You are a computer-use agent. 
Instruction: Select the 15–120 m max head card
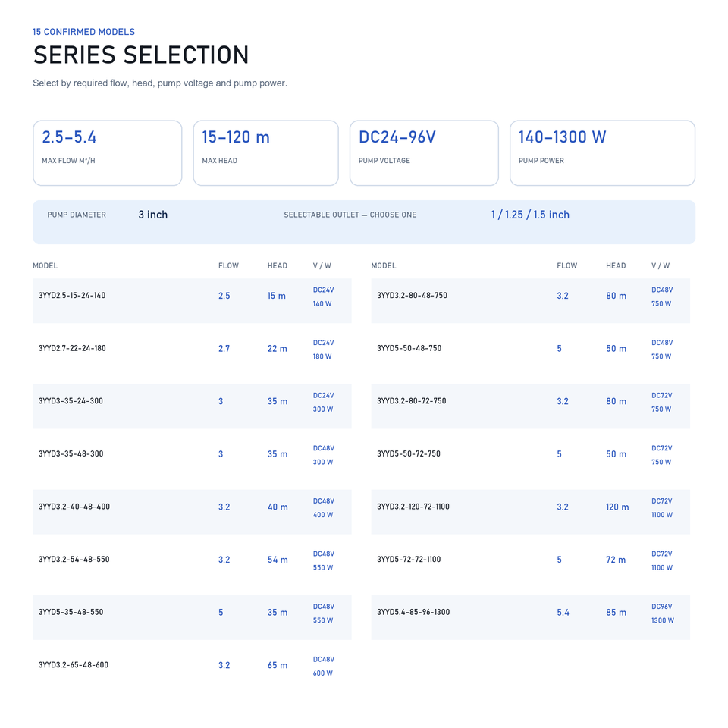tap(265, 153)
